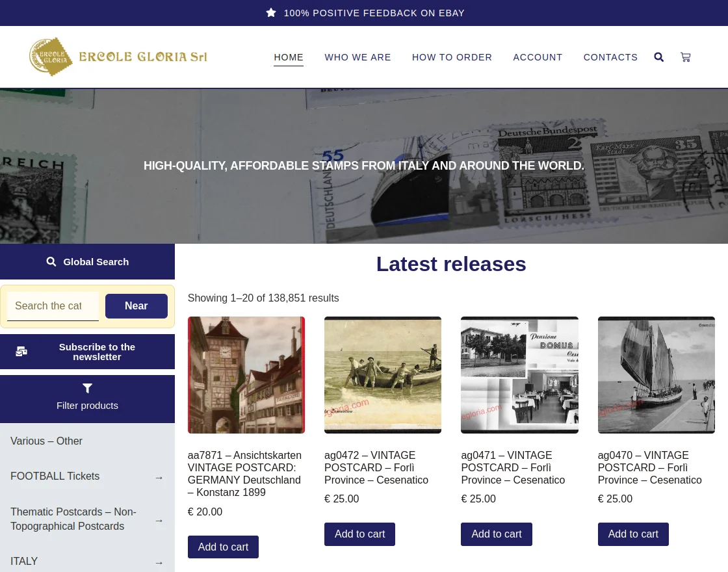Select the Various – Other category filter
The image size is (728, 572).
(46, 441)
